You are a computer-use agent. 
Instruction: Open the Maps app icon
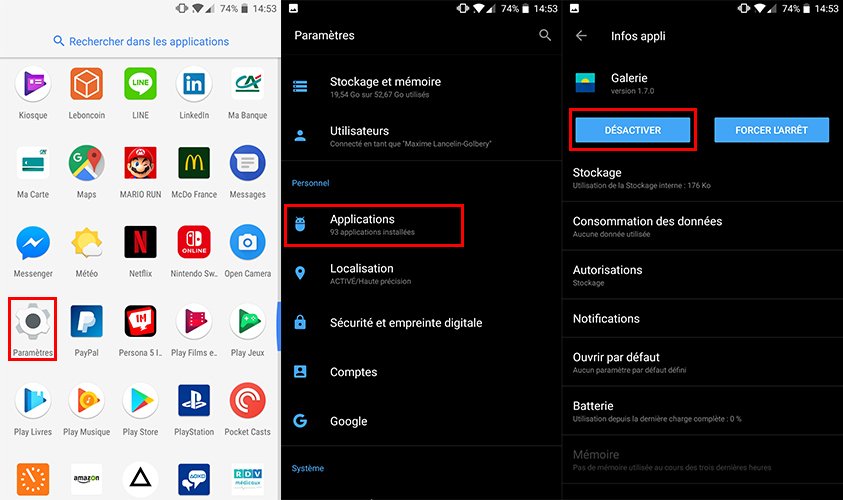coord(86,163)
